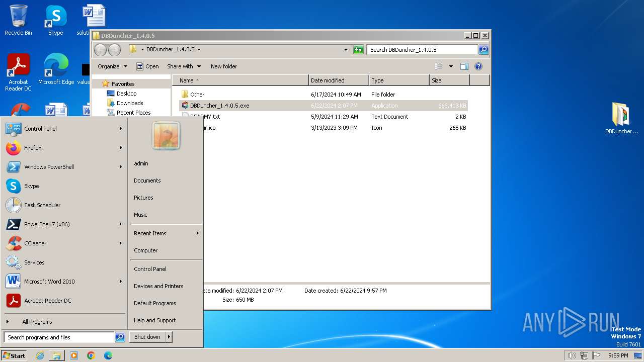
Task: Open Documents from the Start menu
Action: point(147,180)
